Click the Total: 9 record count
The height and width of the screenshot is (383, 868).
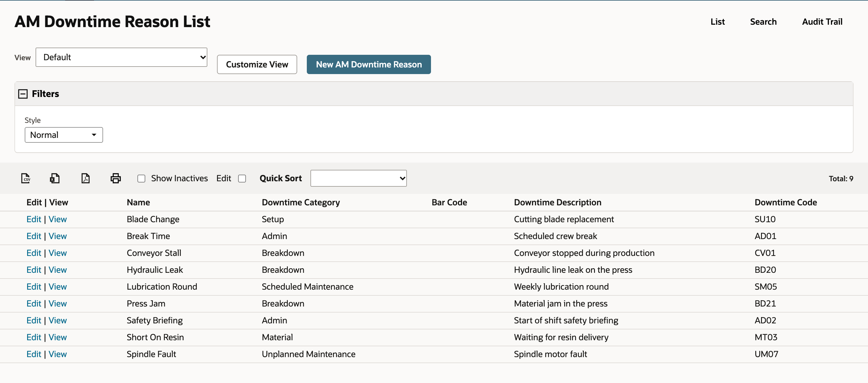[x=841, y=179]
